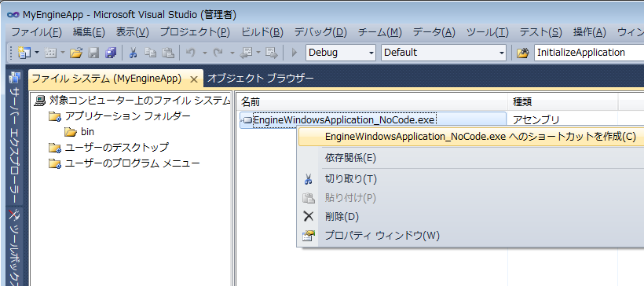Click the Find in Files folder icon
This screenshot has height=286, width=644.
click(522, 53)
